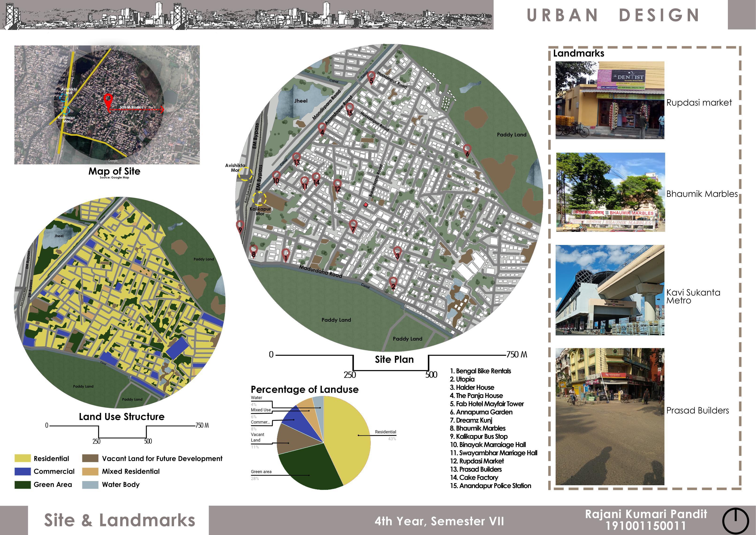This screenshot has height=535, width=756.
Task: Click the Residential yellow legend swatch
Action: (22, 458)
